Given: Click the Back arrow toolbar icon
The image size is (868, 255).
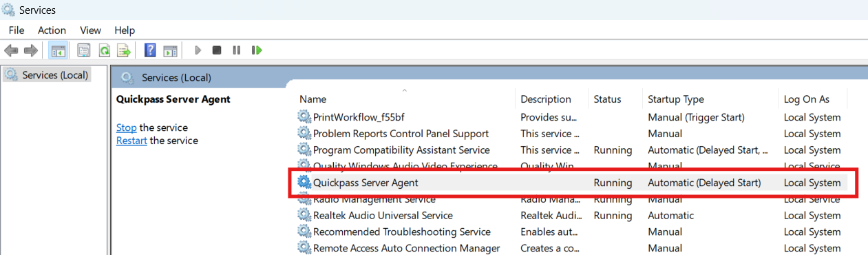Looking at the screenshot, I should pyautogui.click(x=11, y=50).
